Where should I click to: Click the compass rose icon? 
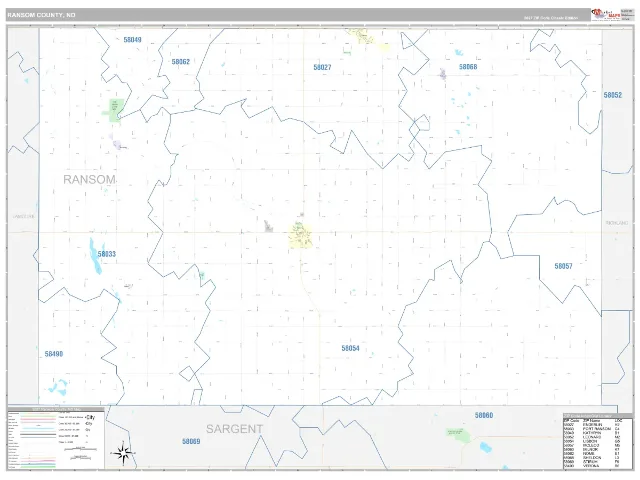pos(123,453)
